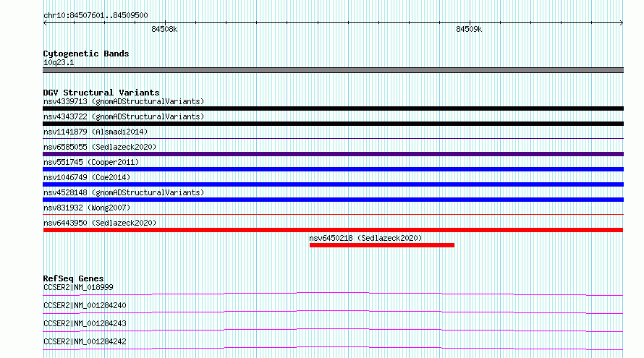Image resolution: width=644 pixels, height=358 pixels.
Task: Click the 10q23.1 band label
Action: 59,62
